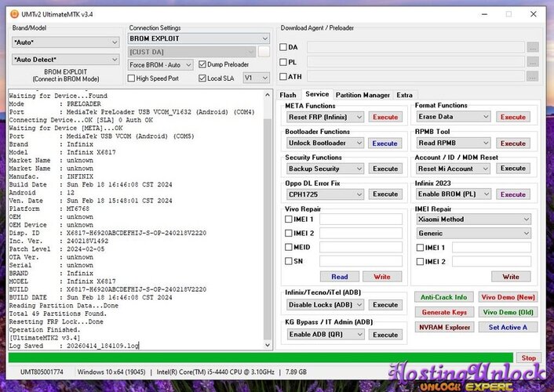Open CPH1725 Oppo DL dropdown

pyautogui.click(x=325, y=194)
